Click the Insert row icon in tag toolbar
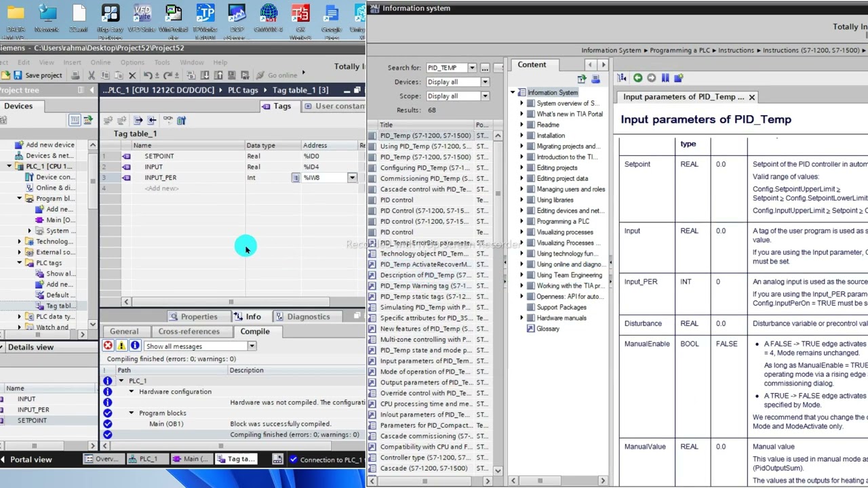The height and width of the screenshot is (488, 868). coord(108,121)
